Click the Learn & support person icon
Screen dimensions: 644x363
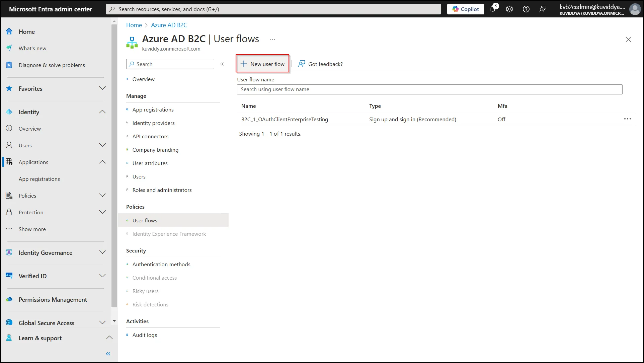(x=9, y=338)
